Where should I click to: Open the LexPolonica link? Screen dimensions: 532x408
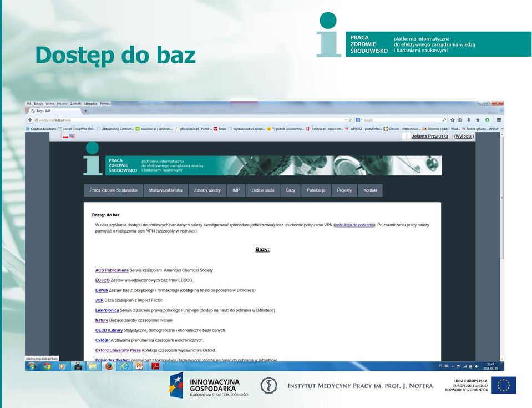[107, 310]
